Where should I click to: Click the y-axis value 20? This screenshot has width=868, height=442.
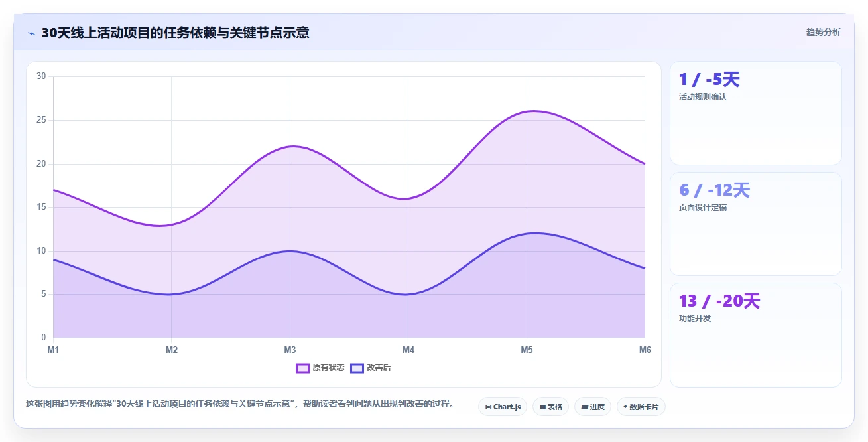(x=41, y=163)
